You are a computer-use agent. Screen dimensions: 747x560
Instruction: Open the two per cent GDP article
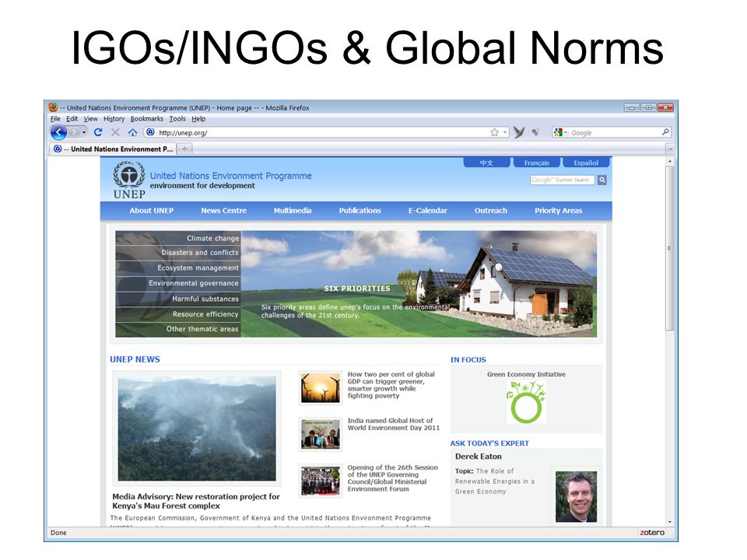click(x=391, y=385)
